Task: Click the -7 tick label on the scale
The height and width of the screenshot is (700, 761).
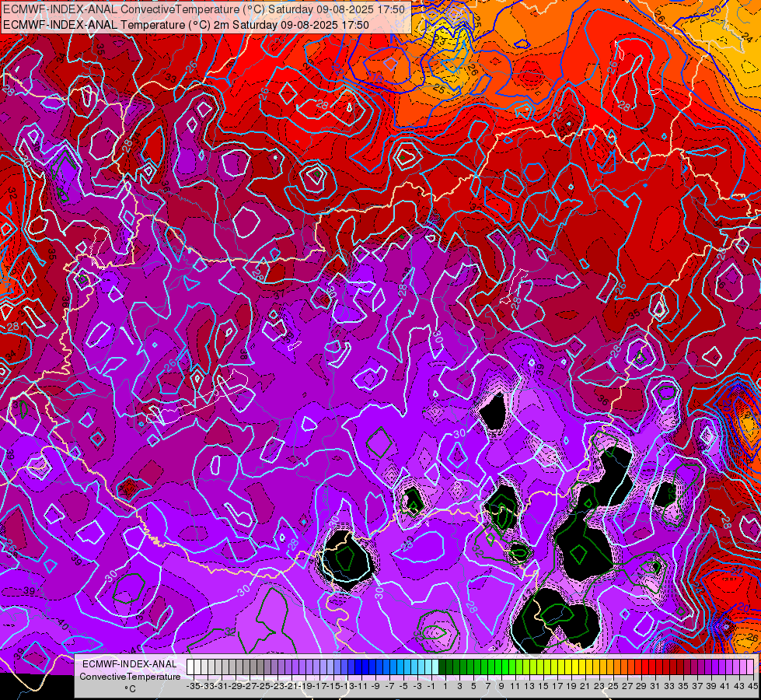Action: coord(389,687)
